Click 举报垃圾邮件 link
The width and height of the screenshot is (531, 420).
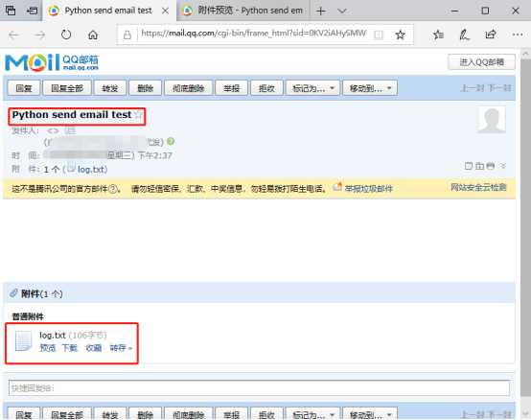tap(368, 188)
